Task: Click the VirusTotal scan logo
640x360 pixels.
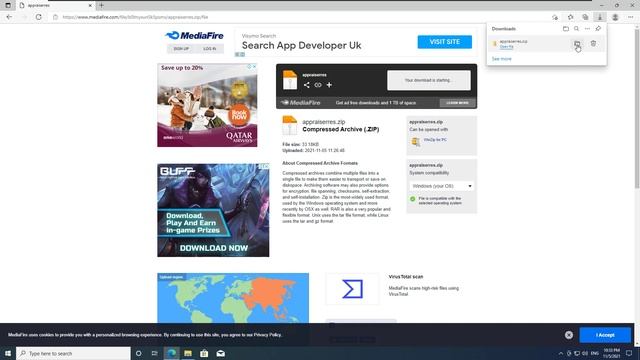Action: tap(352, 289)
